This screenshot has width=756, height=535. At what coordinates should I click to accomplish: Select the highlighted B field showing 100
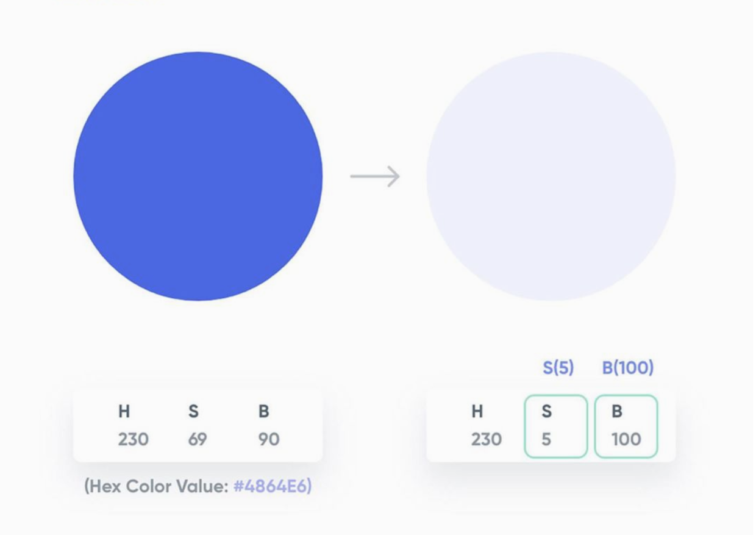coord(626,426)
